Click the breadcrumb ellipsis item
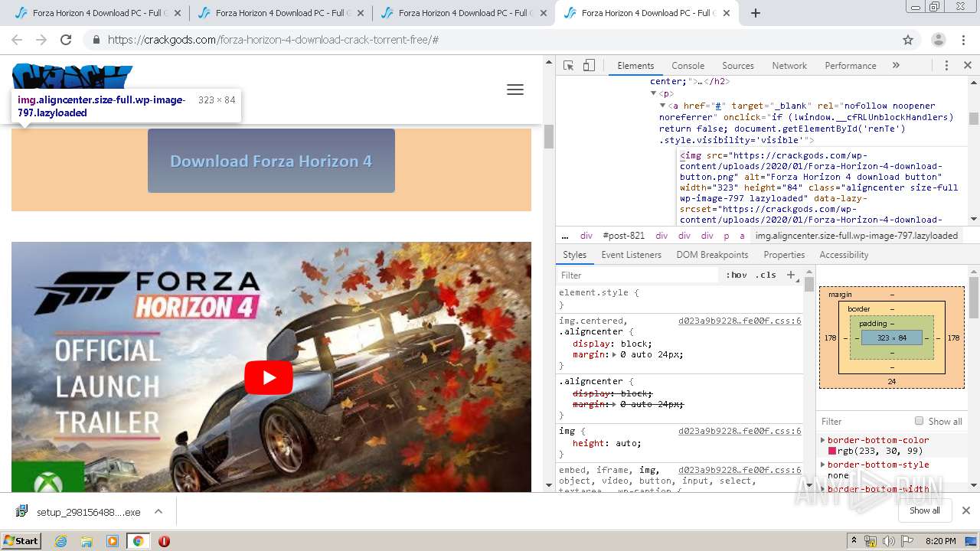The image size is (980, 551). click(565, 236)
